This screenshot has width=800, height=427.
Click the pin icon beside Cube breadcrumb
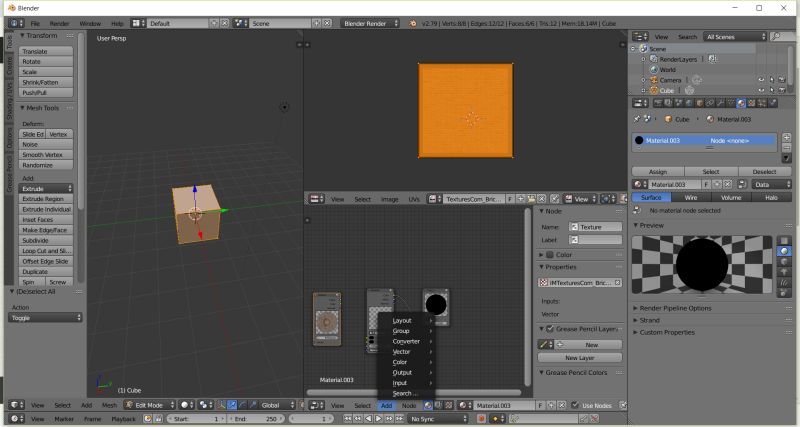tap(637, 119)
